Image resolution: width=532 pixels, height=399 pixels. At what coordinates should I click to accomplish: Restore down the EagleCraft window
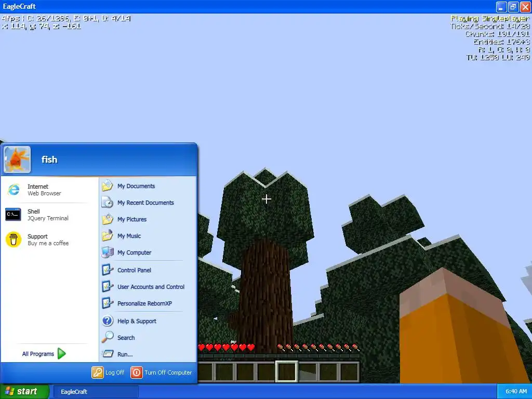click(513, 6)
